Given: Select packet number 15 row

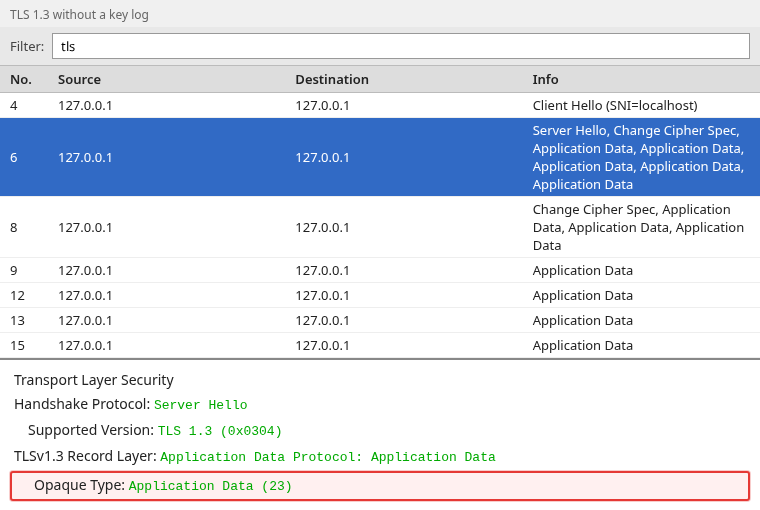Looking at the screenshot, I should 380,345.
